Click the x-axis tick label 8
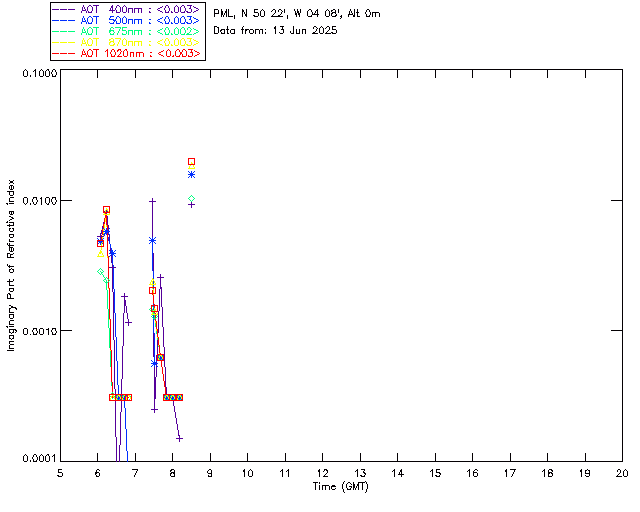 [173, 473]
